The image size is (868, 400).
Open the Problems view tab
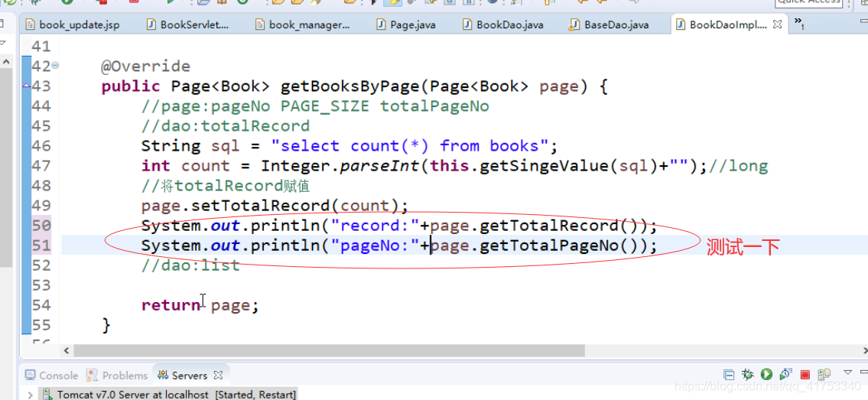[117, 375]
